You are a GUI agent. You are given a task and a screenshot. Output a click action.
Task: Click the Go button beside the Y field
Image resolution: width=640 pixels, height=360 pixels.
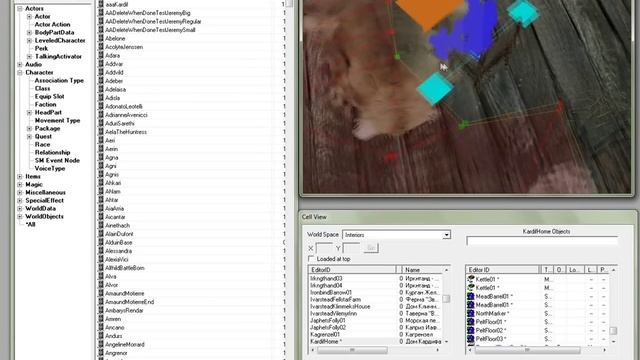(x=371, y=248)
